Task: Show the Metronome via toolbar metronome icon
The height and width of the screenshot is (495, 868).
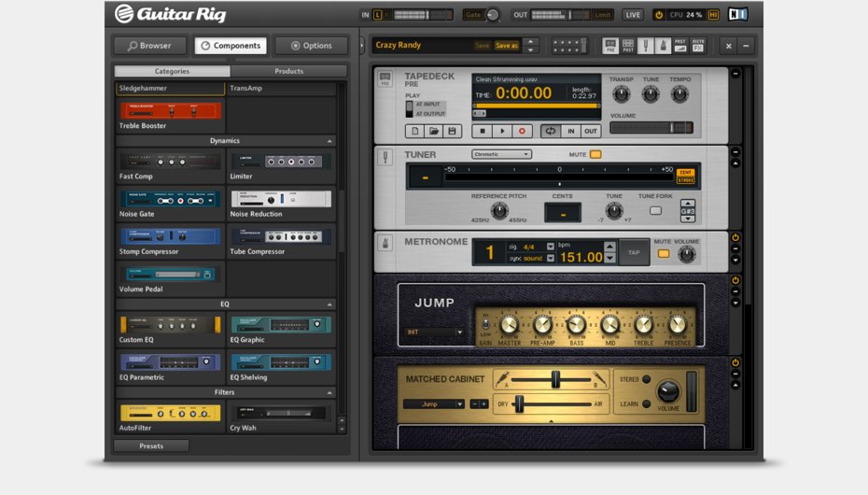Action: [662, 45]
